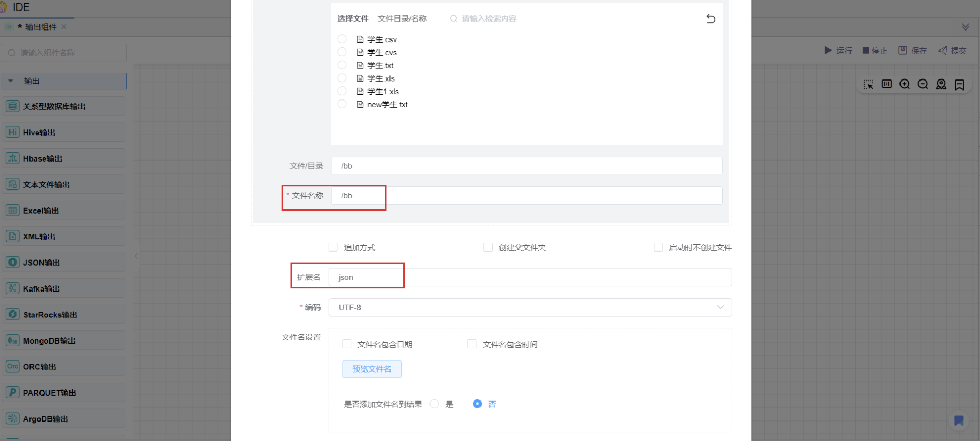The image size is (980, 441).
Task: Collapse the 输出 component category
Action: [x=11, y=81]
